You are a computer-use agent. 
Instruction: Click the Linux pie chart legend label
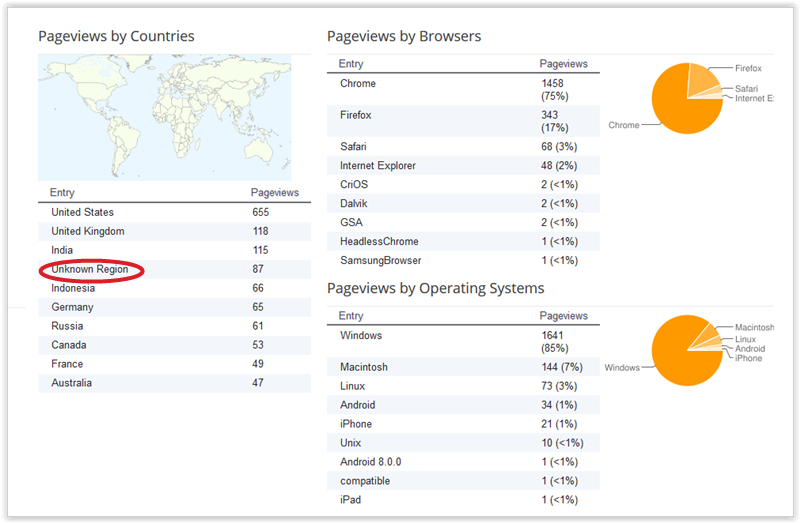coord(745,339)
